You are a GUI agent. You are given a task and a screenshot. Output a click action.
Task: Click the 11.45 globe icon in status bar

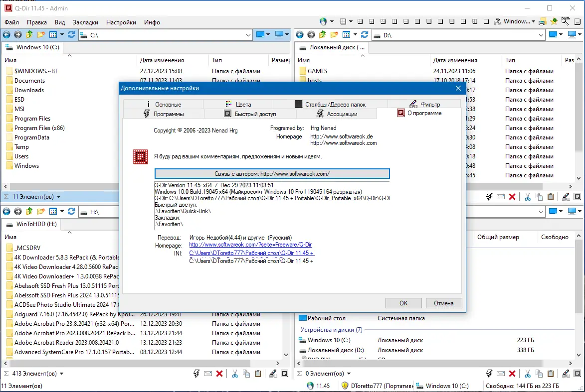(310, 386)
